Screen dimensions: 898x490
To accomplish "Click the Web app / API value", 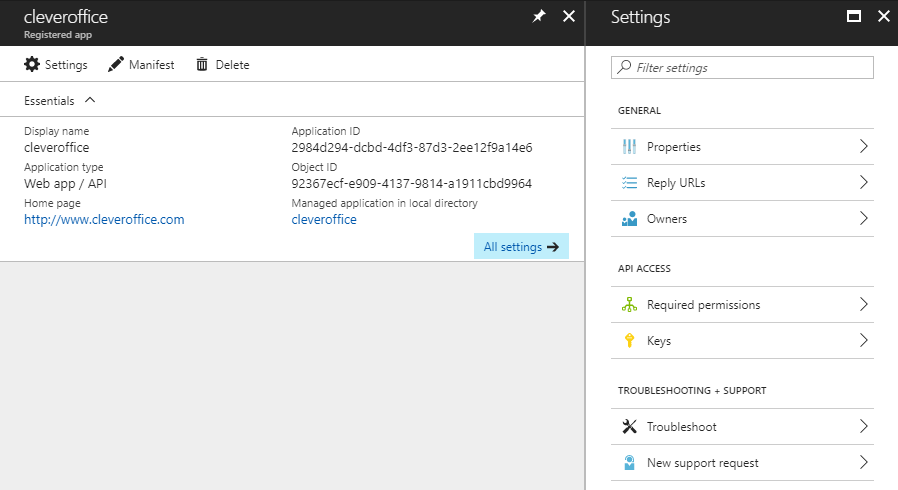I will point(65,184).
